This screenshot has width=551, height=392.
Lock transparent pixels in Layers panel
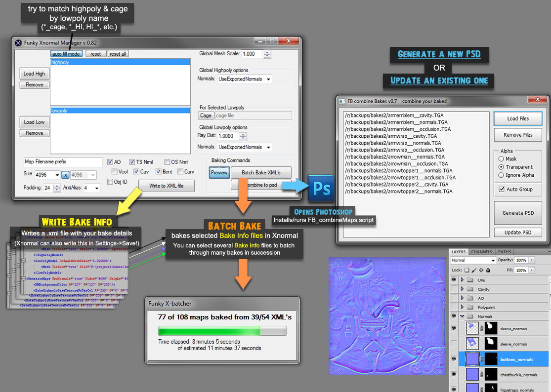point(466,270)
